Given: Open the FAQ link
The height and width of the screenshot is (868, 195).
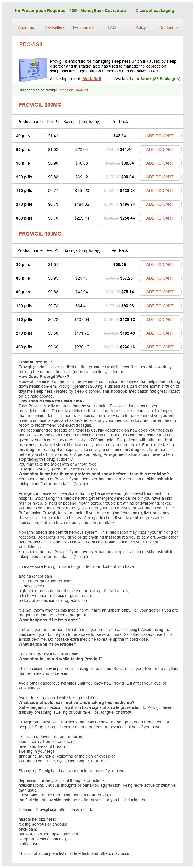Looking at the screenshot, I should point(112,28).
